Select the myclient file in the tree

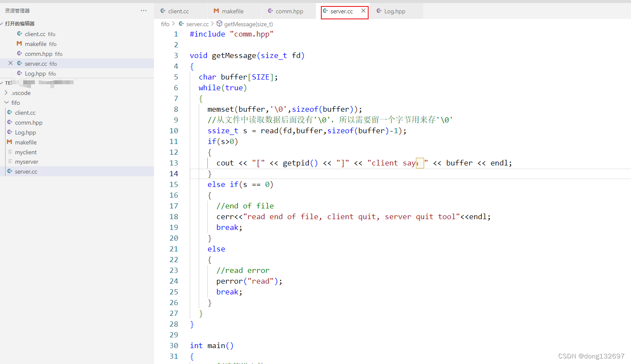tap(77, 152)
